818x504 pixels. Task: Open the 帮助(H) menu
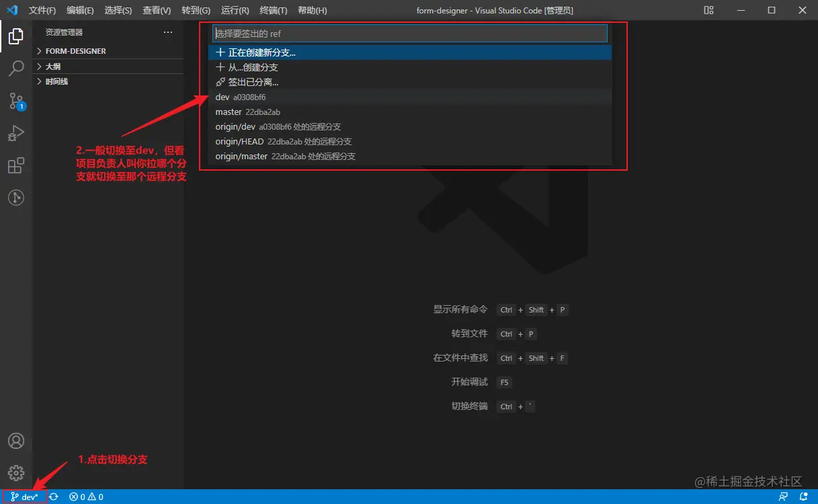click(x=312, y=11)
